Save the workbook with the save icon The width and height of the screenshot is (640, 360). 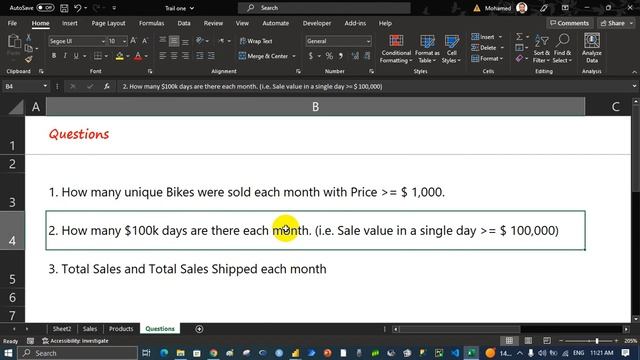coord(64,8)
